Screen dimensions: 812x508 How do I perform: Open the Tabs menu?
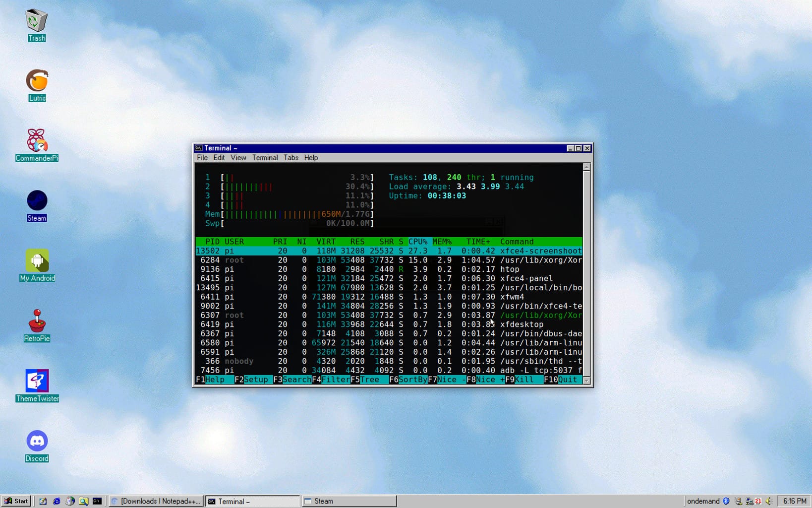click(291, 158)
